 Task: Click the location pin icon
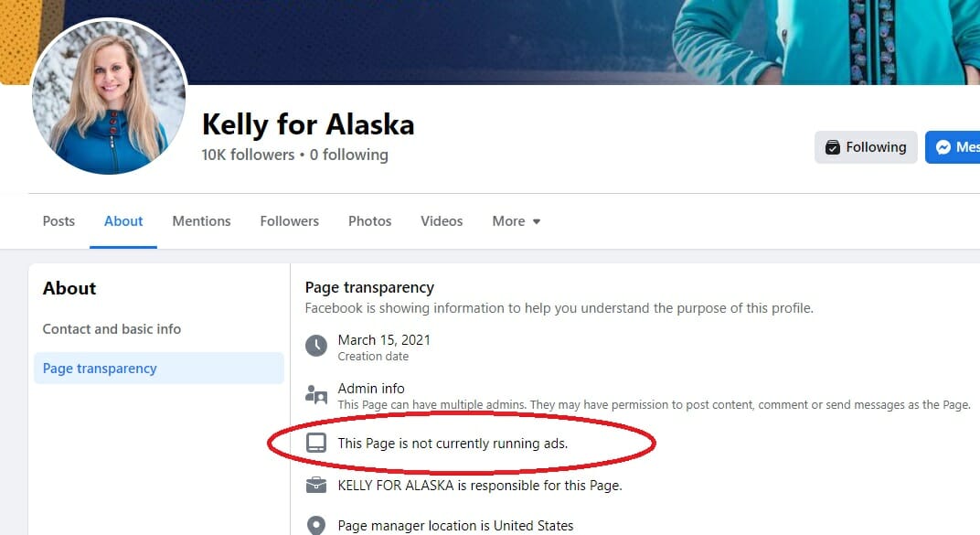point(316,525)
